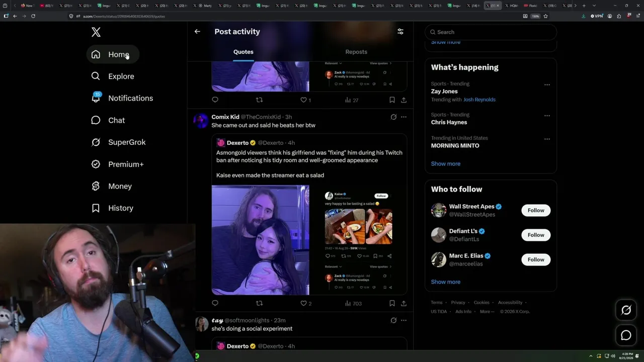644x362 pixels.
Task: Open the Privacy footer link
Action: (458, 303)
